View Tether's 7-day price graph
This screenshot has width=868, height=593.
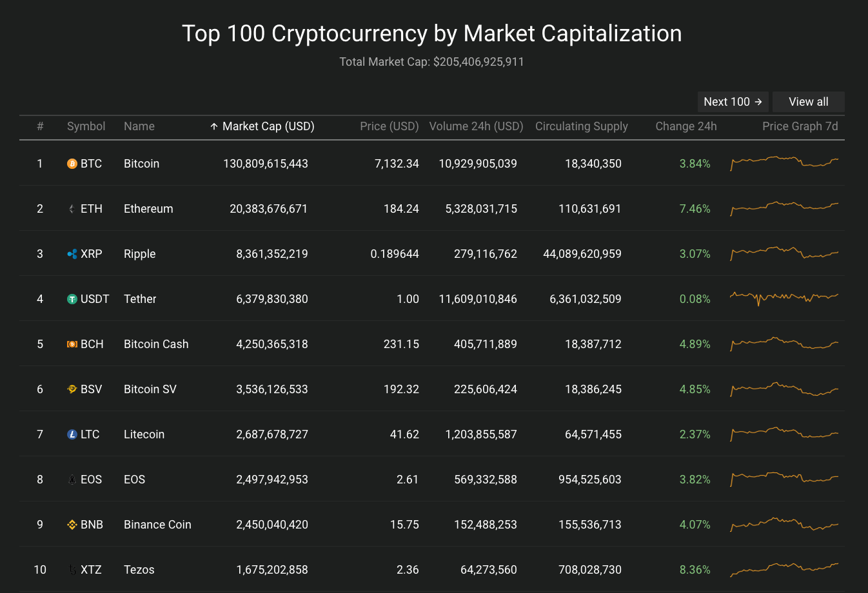[784, 298]
